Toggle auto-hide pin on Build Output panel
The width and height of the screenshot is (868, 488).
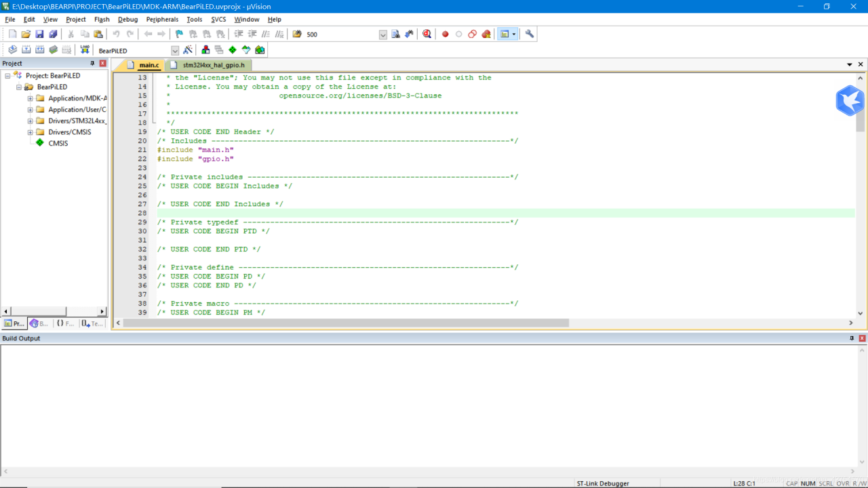point(852,338)
